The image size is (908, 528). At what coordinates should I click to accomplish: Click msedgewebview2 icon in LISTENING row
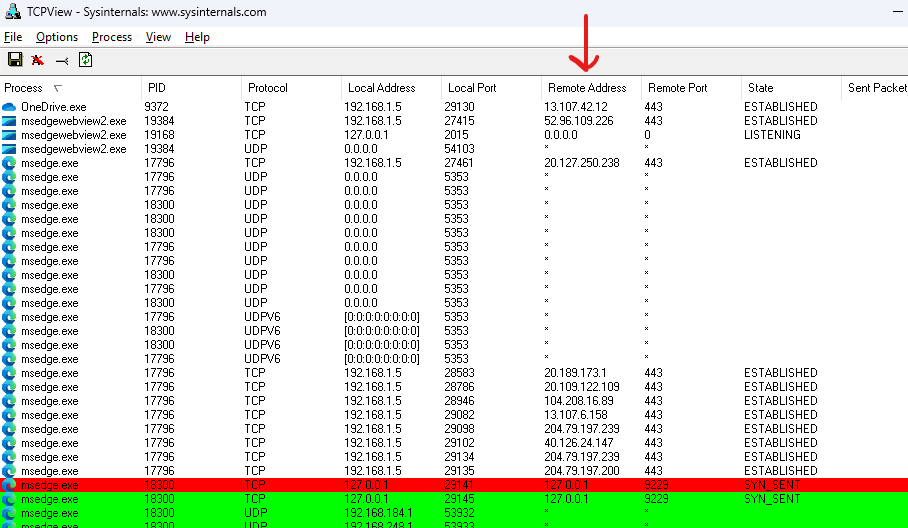pyautogui.click(x=9, y=135)
